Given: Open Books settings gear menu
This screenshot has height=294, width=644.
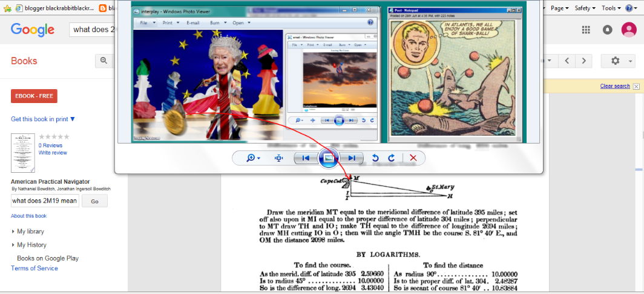Looking at the screenshot, I should [618, 61].
